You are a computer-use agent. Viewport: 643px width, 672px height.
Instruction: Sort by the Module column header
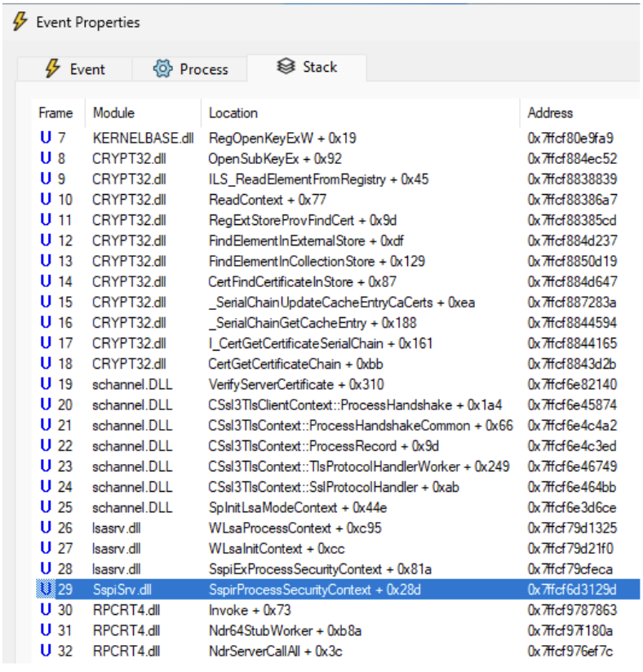pyautogui.click(x=114, y=113)
